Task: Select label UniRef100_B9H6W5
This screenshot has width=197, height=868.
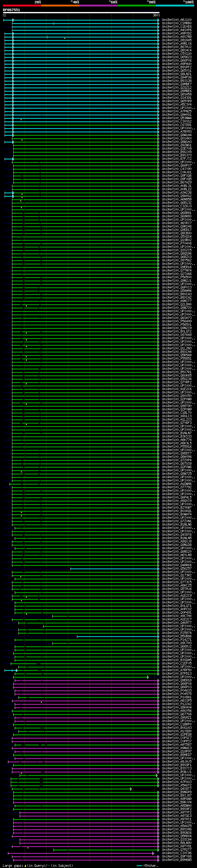Action: (x=177, y=860)
